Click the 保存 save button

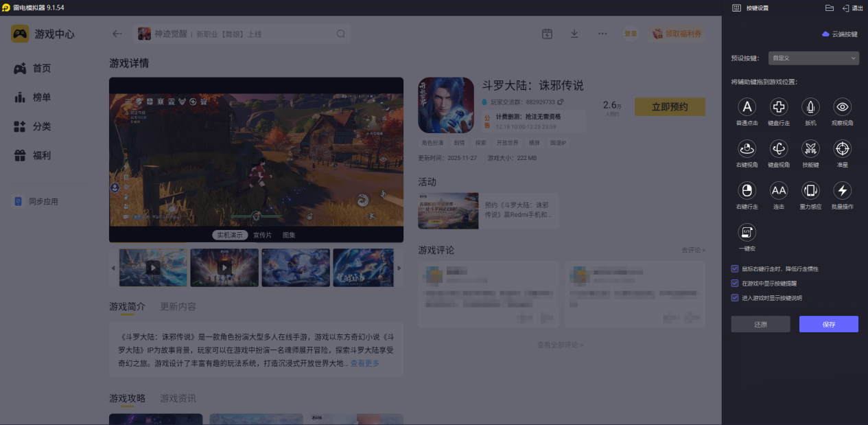point(829,324)
